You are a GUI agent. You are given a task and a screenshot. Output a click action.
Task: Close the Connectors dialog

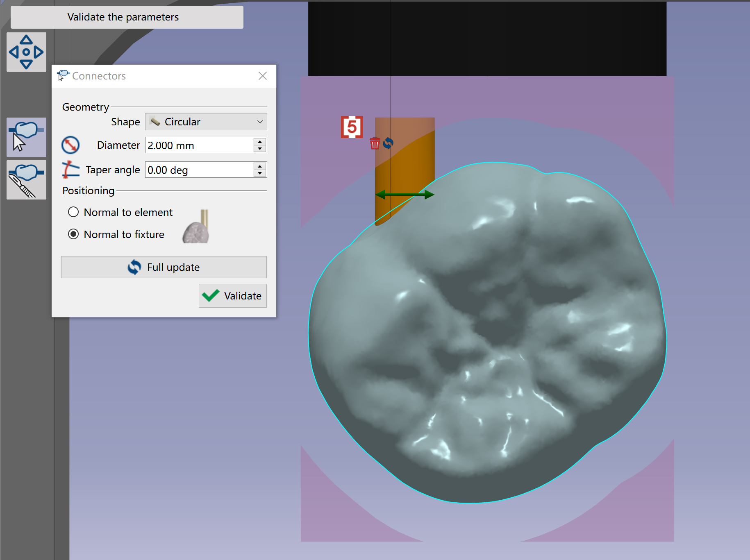263,76
